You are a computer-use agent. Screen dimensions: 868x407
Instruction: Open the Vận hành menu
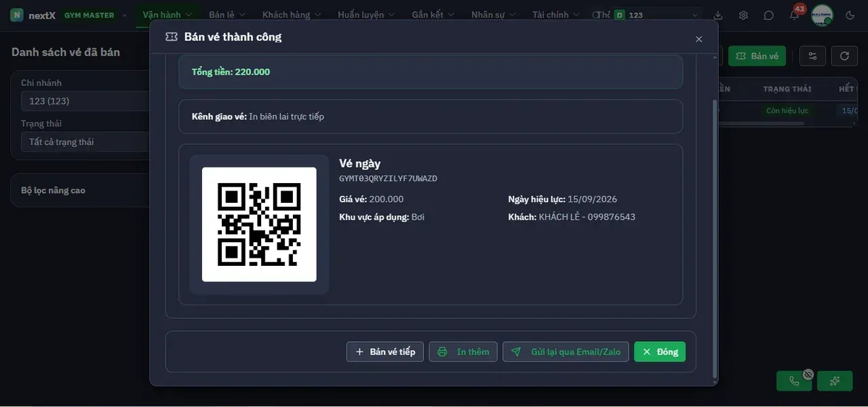[167, 15]
